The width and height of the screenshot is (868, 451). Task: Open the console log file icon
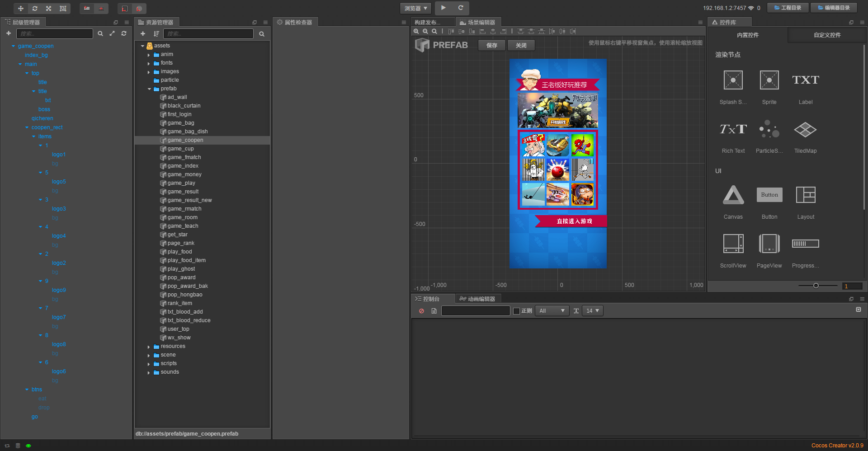[434, 311]
